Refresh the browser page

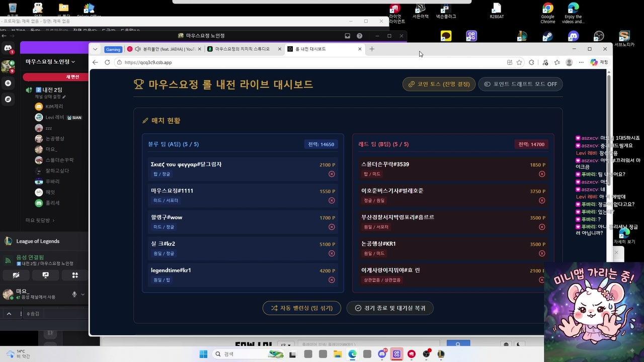coord(107,62)
